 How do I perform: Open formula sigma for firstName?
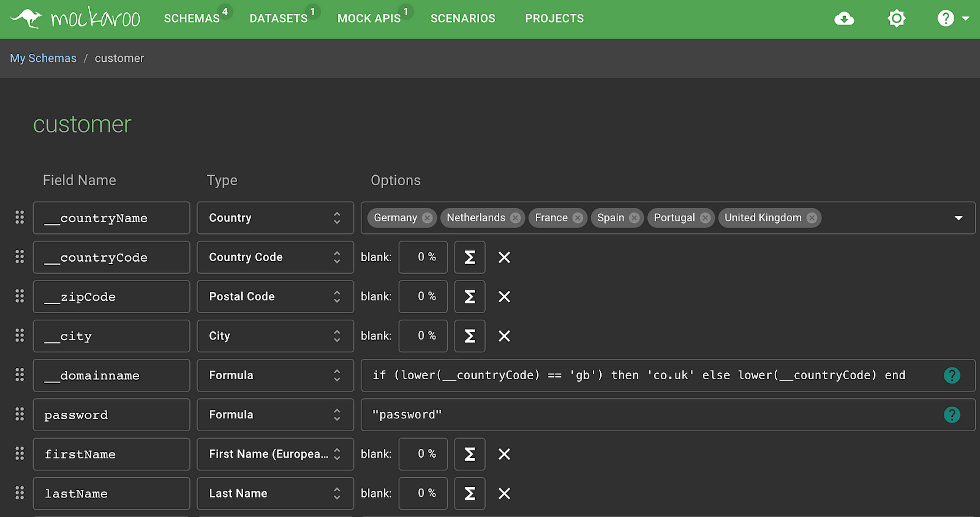(470, 454)
